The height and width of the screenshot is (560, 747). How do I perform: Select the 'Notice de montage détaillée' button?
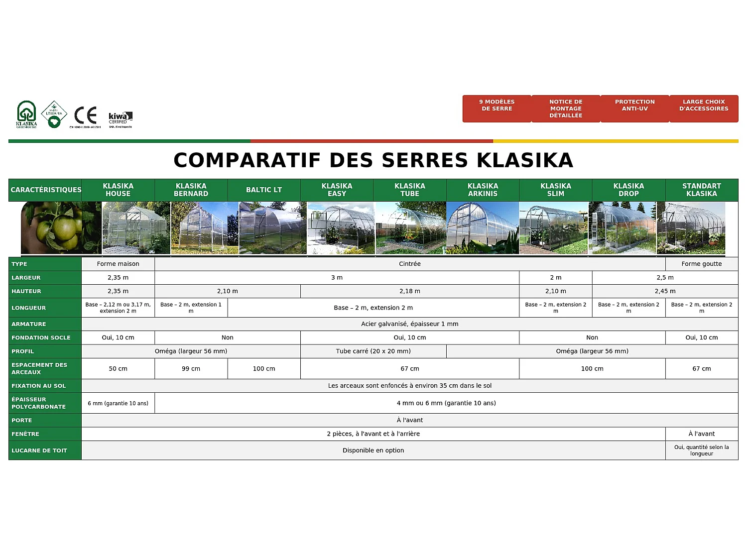coord(566,109)
